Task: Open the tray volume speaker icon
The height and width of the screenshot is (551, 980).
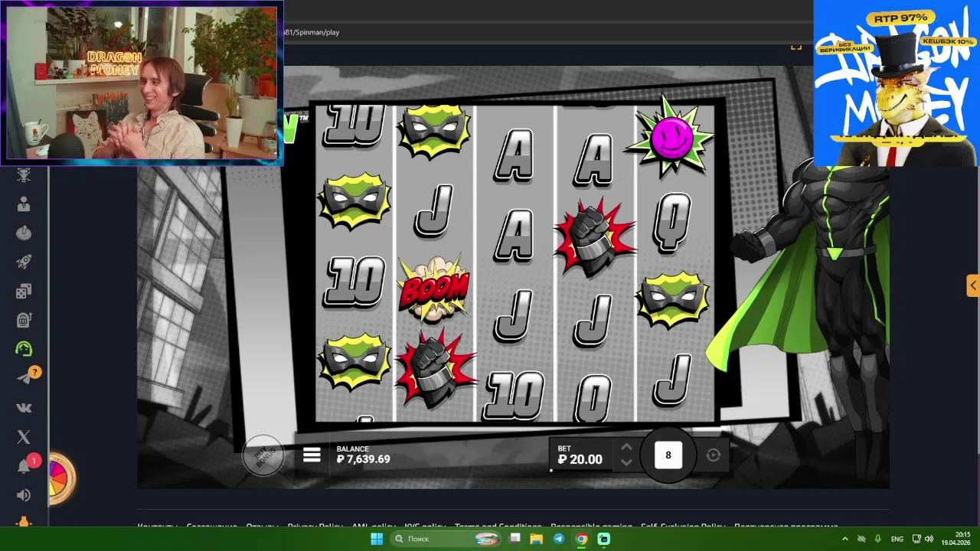Action: point(929,539)
